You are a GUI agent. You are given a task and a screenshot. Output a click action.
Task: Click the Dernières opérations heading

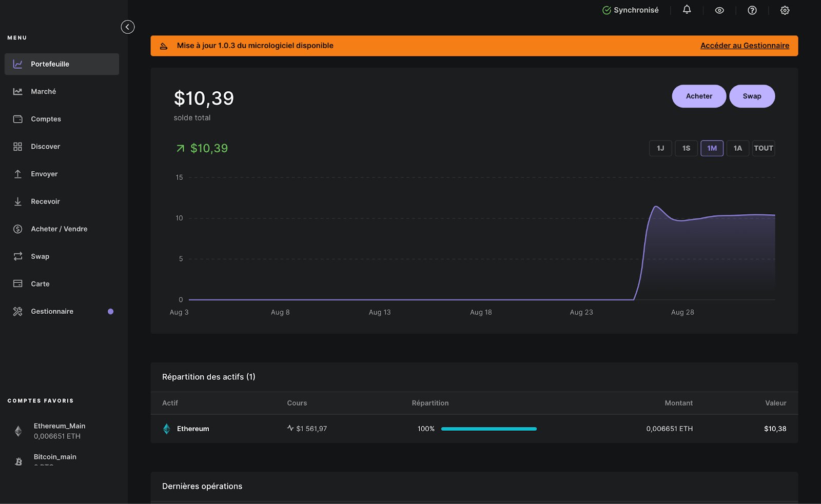pyautogui.click(x=202, y=486)
